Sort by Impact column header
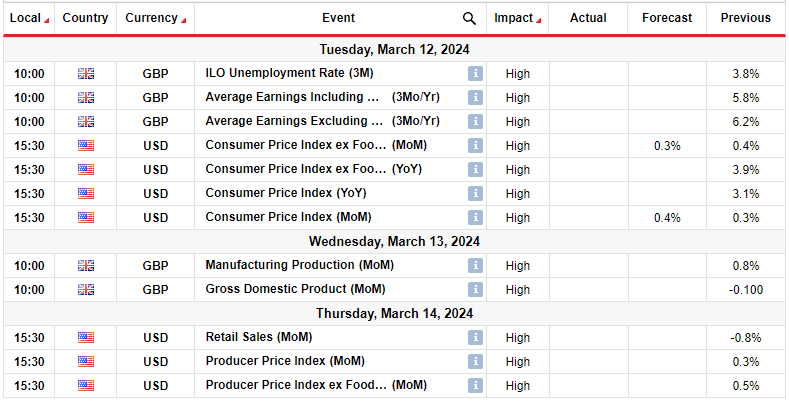 click(518, 18)
